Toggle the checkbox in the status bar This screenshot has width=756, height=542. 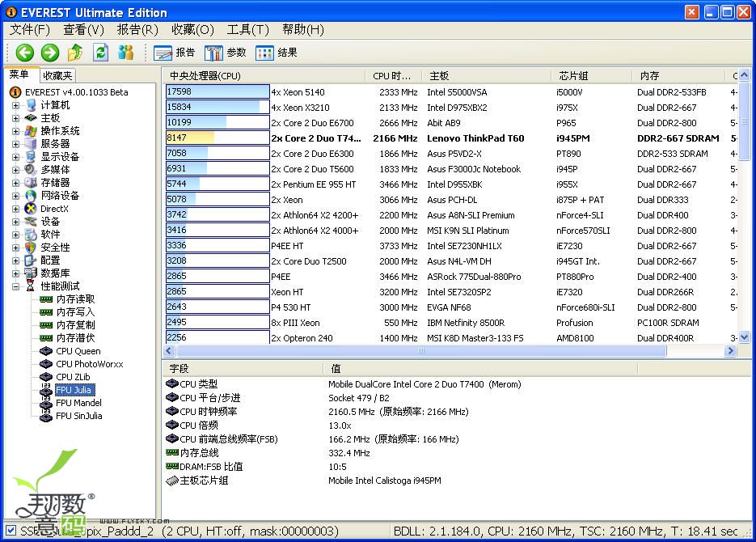click(x=11, y=531)
